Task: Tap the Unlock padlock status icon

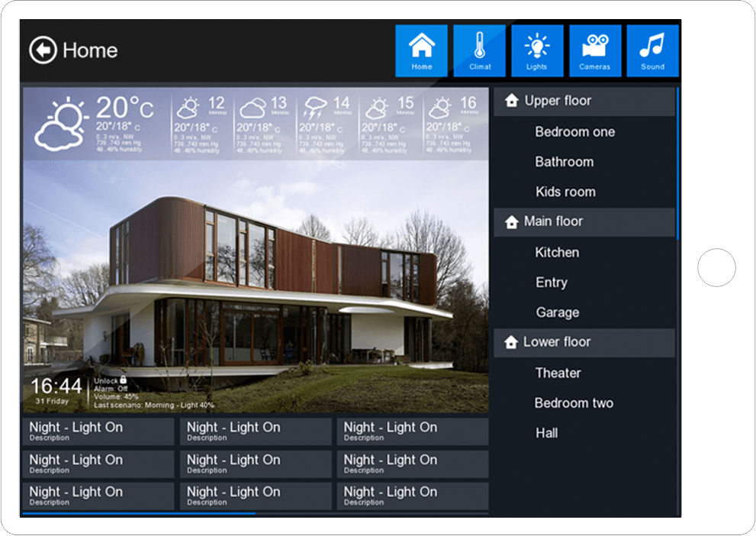Action: 123,380
